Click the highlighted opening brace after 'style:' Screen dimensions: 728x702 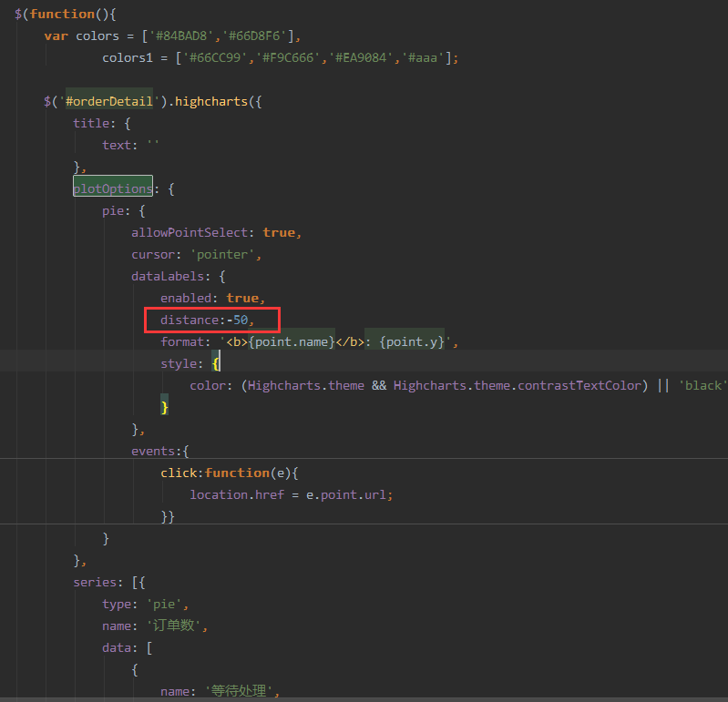point(216,363)
